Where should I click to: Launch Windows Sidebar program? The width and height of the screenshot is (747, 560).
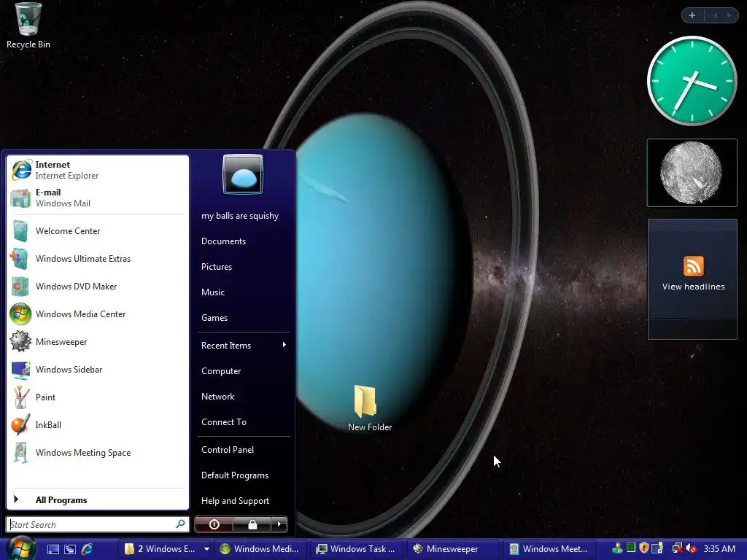pyautogui.click(x=98, y=370)
